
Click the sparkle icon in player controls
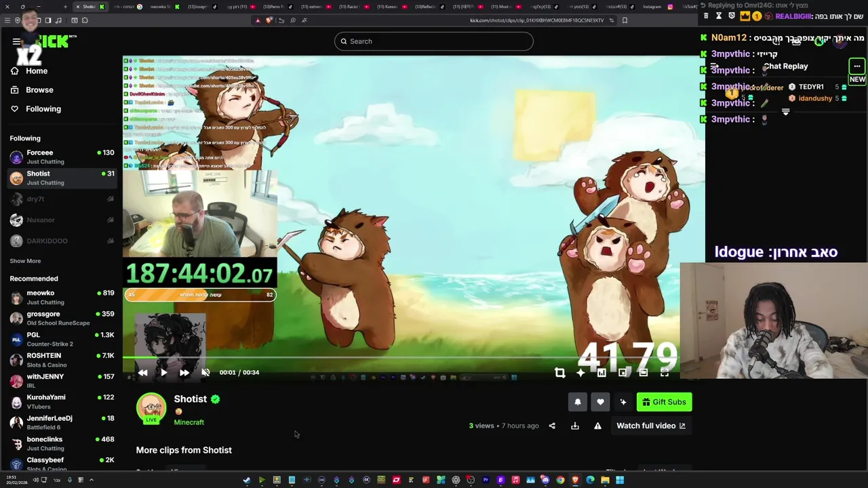pos(580,373)
